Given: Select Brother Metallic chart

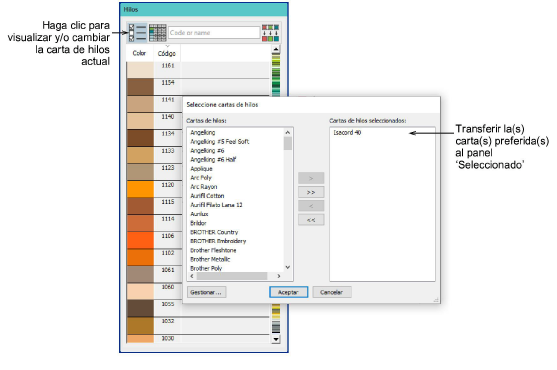Looking at the screenshot, I should (x=210, y=259).
